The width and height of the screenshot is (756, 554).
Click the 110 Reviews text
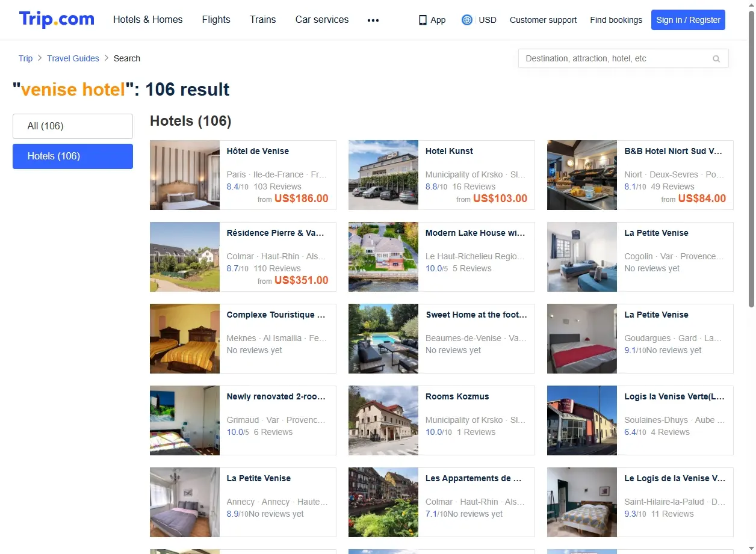277,268
